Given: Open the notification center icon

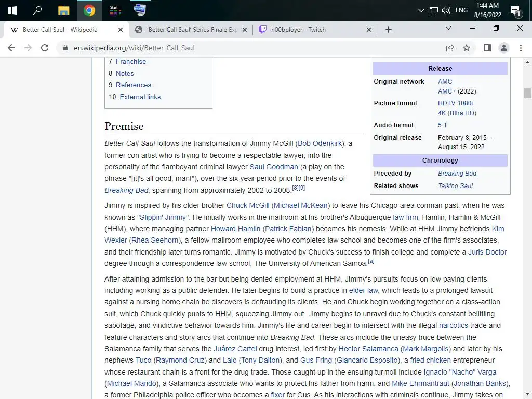Looking at the screenshot, I should 515,11.
